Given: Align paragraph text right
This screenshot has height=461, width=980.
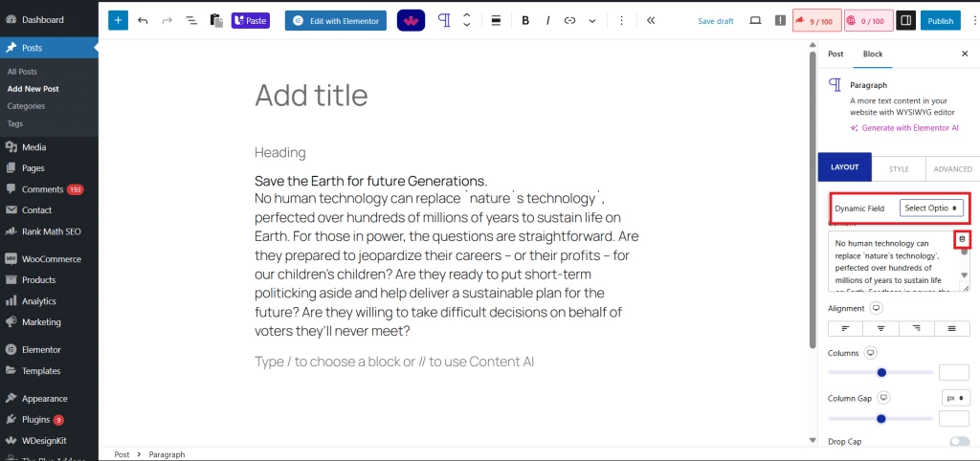Looking at the screenshot, I should click(x=916, y=329).
